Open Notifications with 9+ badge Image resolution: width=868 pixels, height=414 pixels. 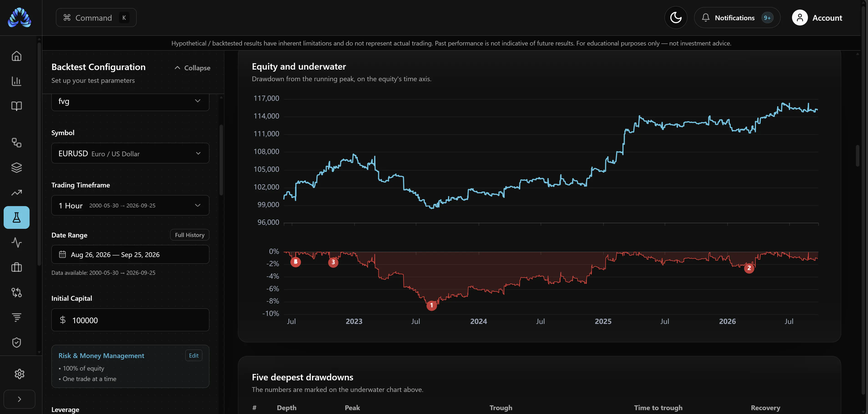[737, 18]
